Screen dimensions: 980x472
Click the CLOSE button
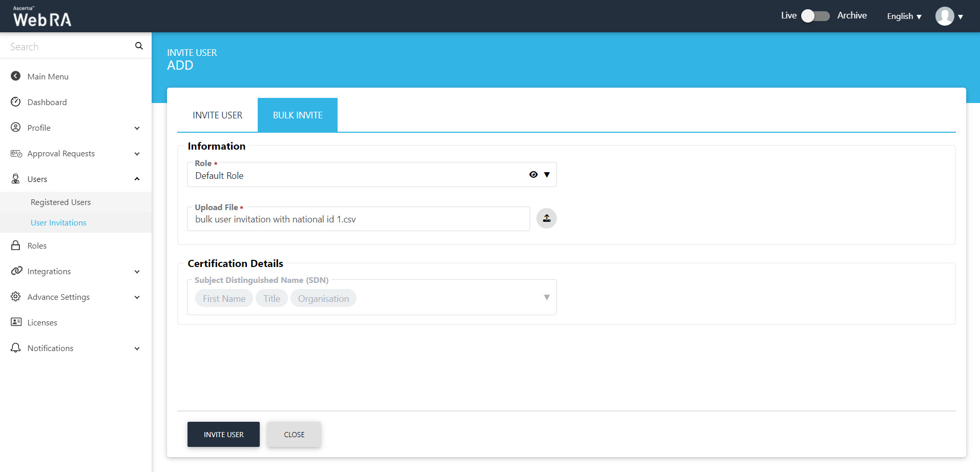pyautogui.click(x=294, y=435)
